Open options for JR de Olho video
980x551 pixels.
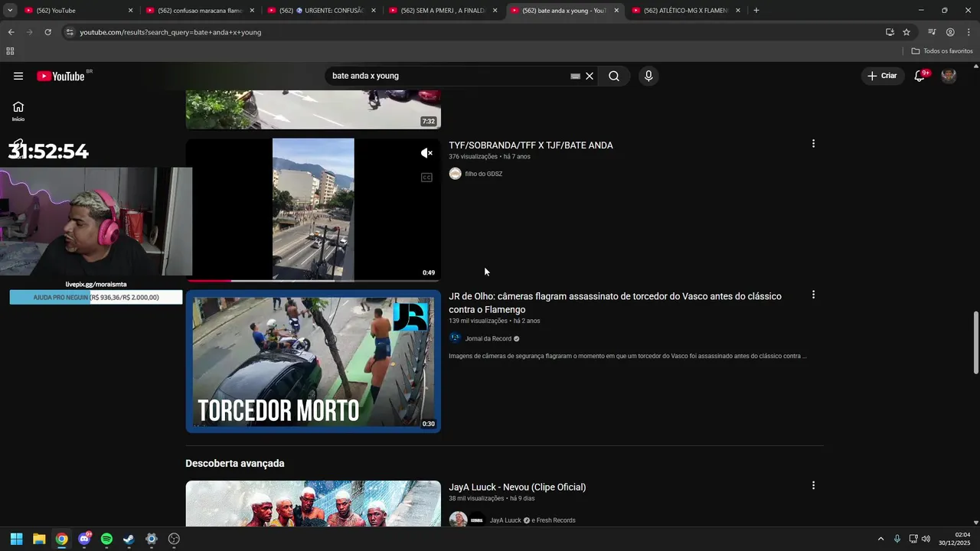813,295
